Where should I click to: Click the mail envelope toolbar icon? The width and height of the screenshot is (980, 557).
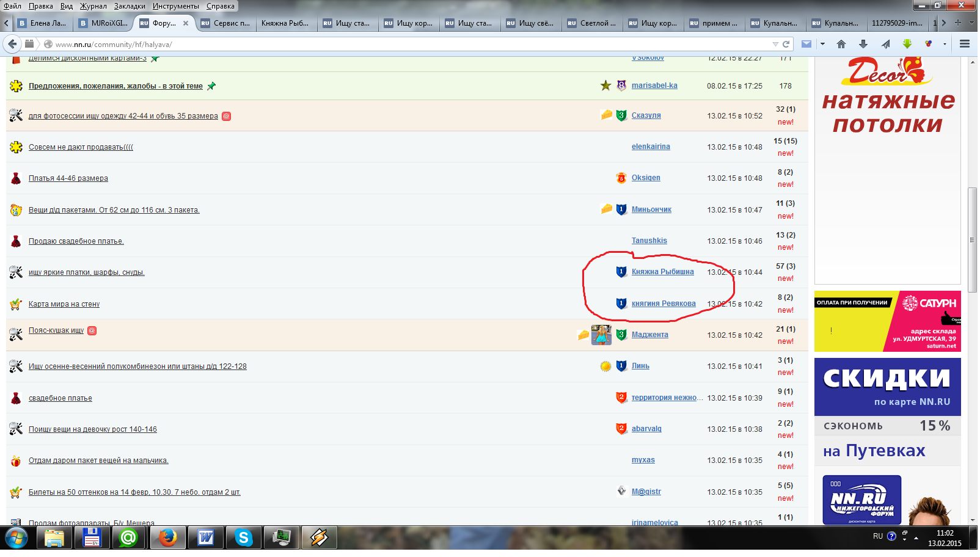coord(806,44)
